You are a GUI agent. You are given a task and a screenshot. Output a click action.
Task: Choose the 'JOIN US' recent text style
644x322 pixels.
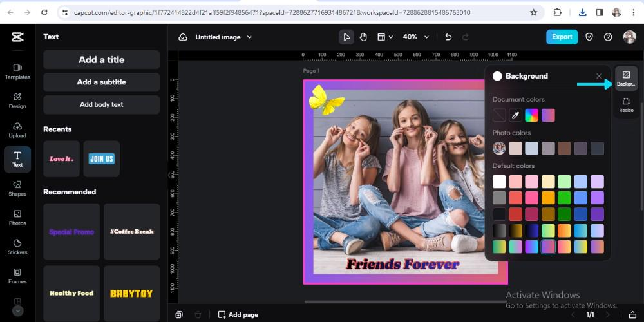coord(102,159)
